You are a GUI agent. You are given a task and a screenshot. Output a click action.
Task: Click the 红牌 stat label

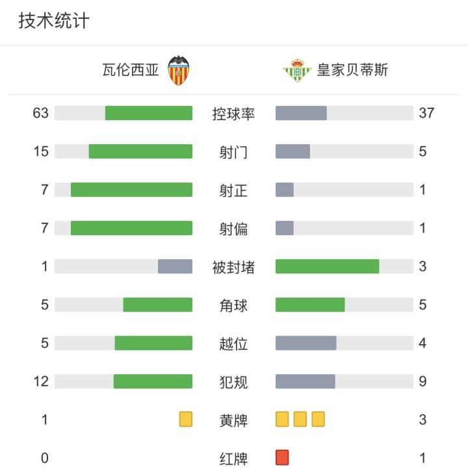234,458
